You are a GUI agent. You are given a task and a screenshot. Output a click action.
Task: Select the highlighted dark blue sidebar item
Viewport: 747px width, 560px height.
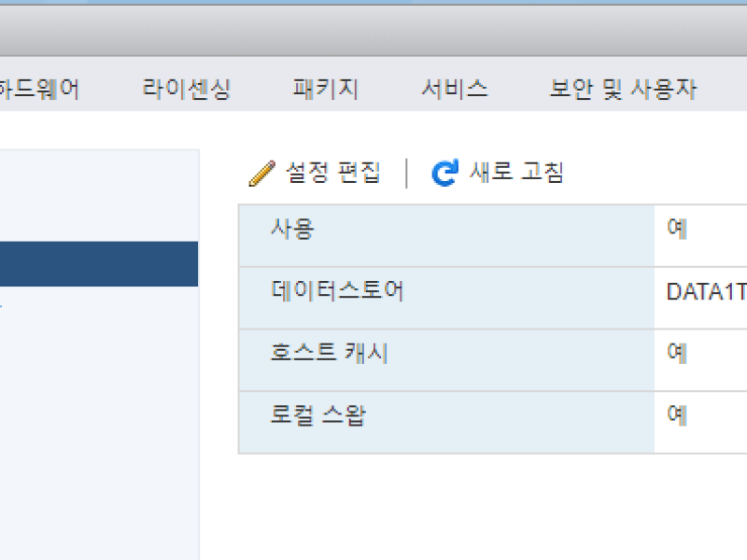tap(99, 264)
